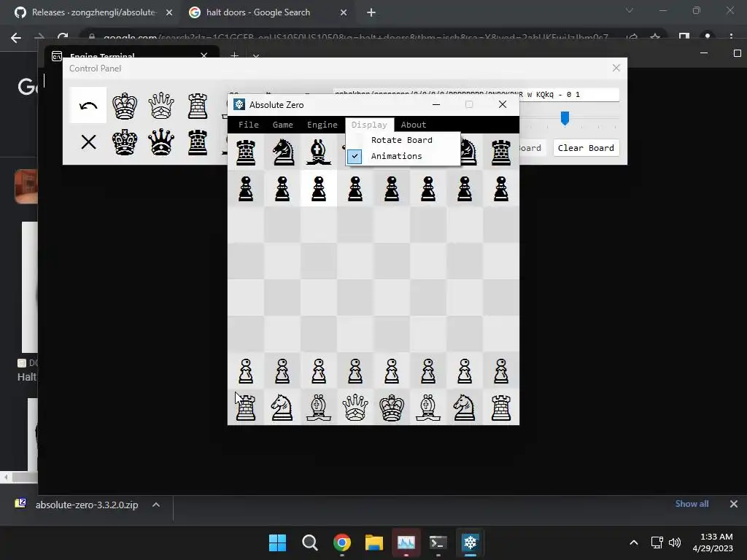
Task: Click the empty e4 board square
Action: [x=392, y=298]
